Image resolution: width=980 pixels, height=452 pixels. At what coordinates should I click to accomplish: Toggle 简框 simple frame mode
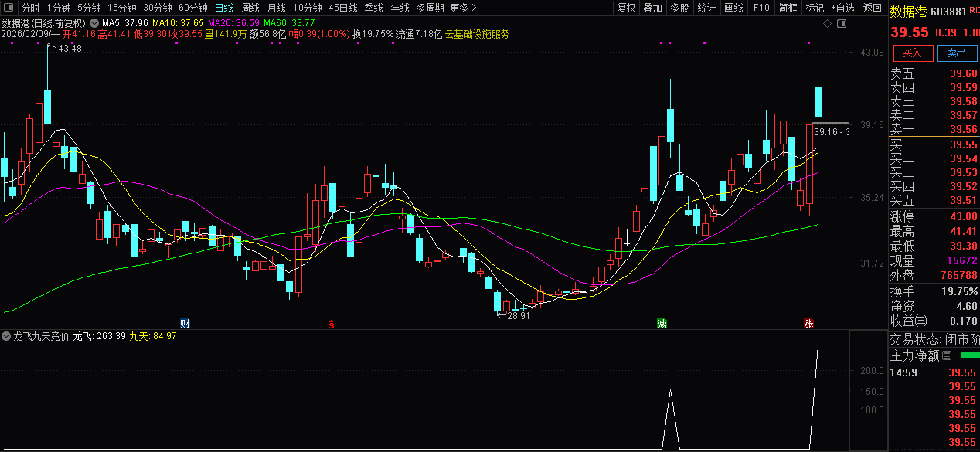pos(788,8)
